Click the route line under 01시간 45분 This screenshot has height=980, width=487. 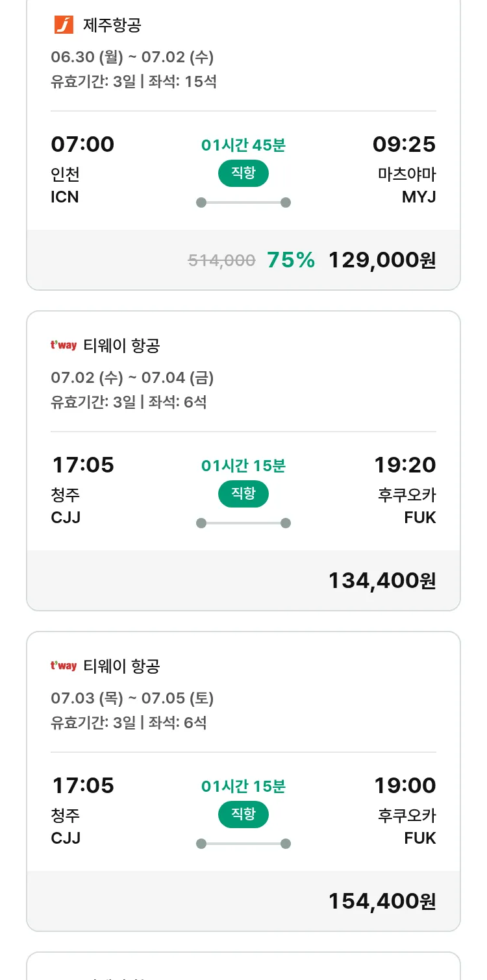[243, 202]
